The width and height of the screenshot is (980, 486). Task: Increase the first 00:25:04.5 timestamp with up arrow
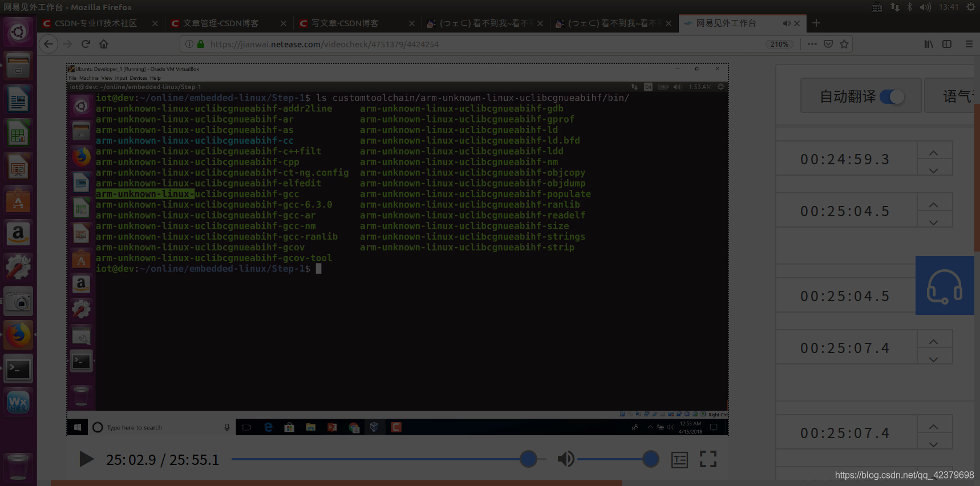coord(934,205)
